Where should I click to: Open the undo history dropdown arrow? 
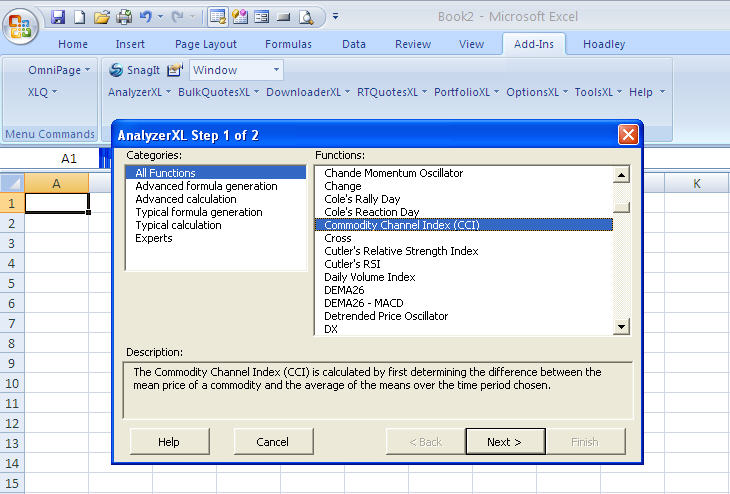(x=160, y=17)
